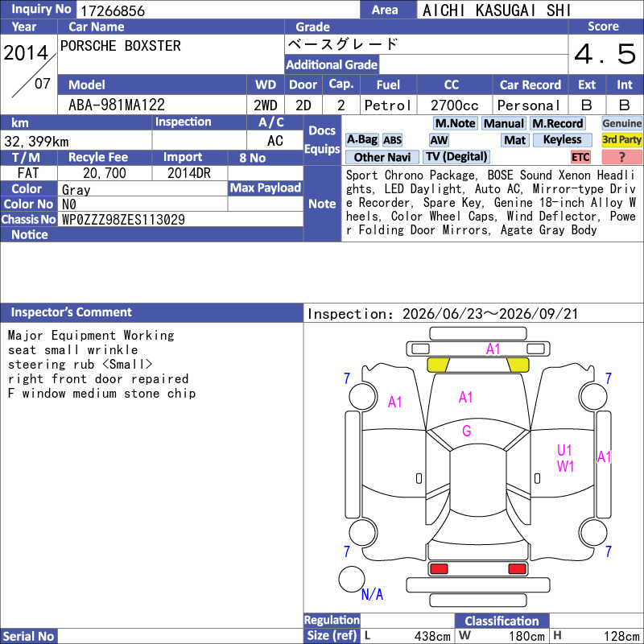Viewport: 644px width, 644px height.
Task: Click the U1 mark on right door
Action: [x=564, y=451]
